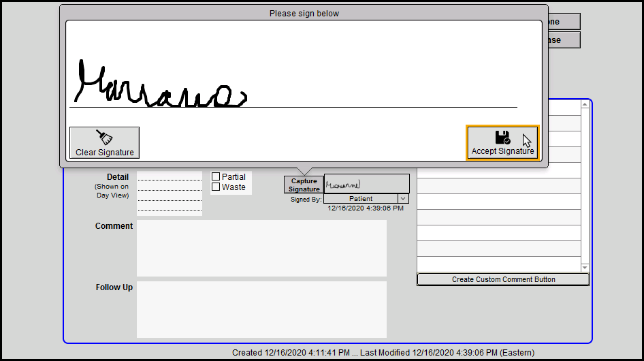Tick the Waste checkbox
Image resolution: width=644 pixels, height=361 pixels.
(216, 187)
